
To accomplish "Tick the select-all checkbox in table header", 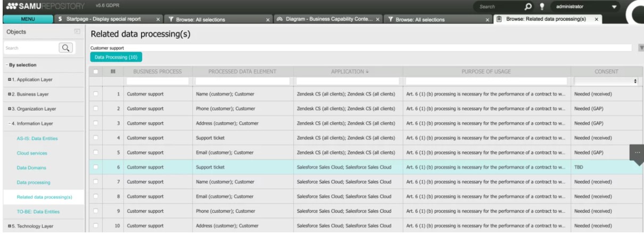I will click(x=96, y=72).
